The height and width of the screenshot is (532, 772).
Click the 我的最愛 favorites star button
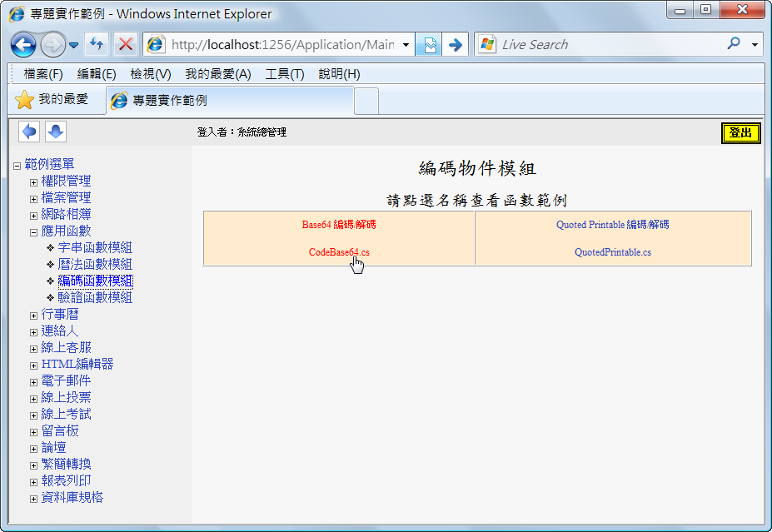(51, 100)
